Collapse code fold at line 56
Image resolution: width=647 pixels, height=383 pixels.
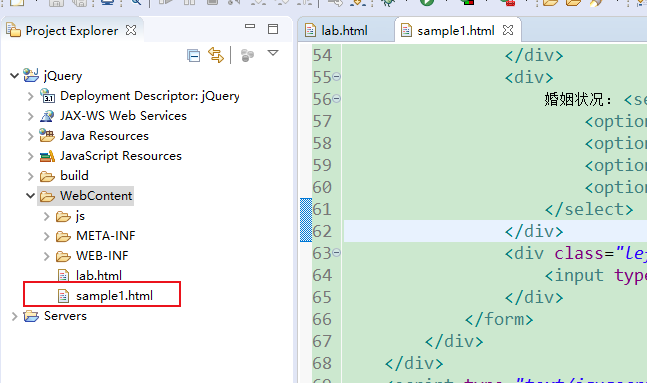(337, 99)
